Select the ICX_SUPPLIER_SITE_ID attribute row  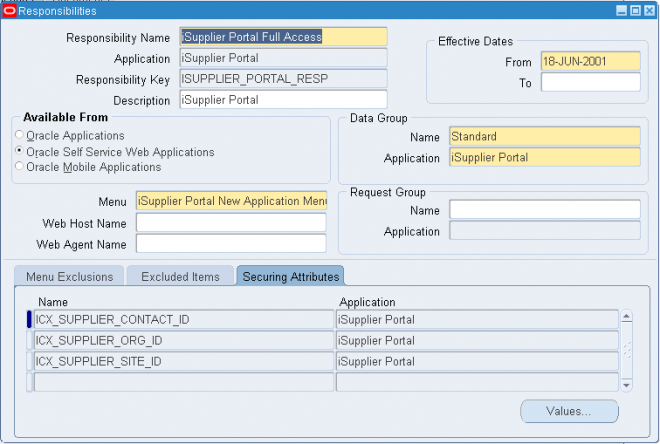tap(184, 361)
